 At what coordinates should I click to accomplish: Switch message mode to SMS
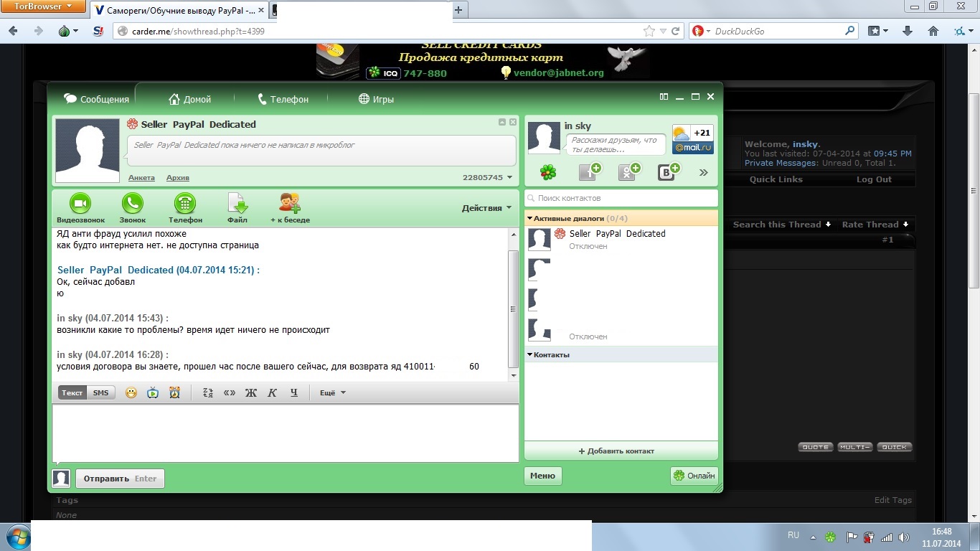[x=100, y=392]
